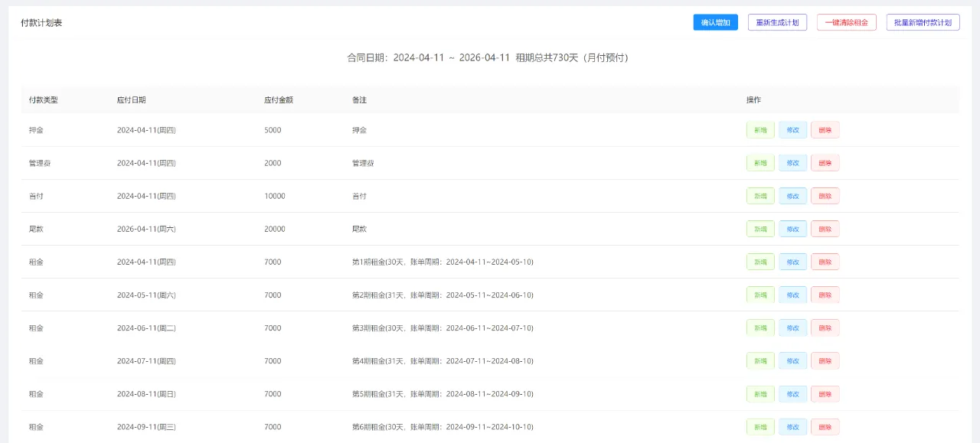The image size is (980, 443).
Task: Click 修改 in the 押金 row
Action: pos(793,130)
